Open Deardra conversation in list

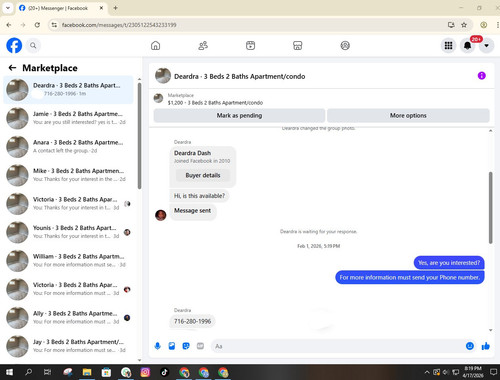pyautogui.click(x=68, y=89)
